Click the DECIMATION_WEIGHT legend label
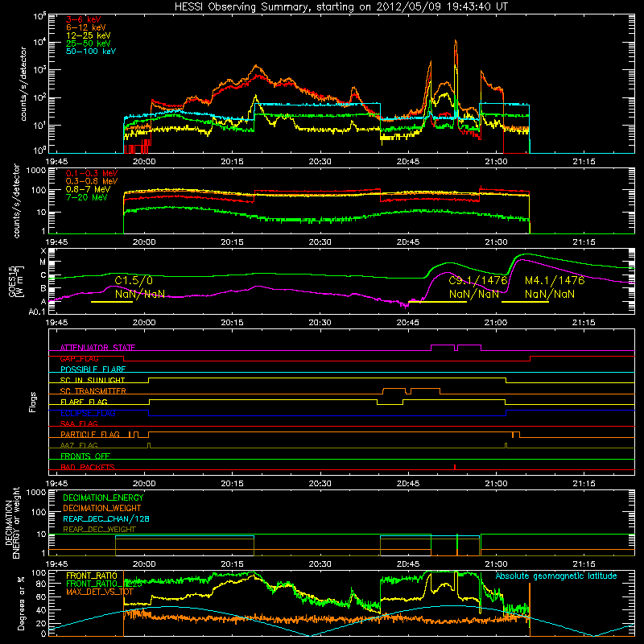 coord(102,508)
